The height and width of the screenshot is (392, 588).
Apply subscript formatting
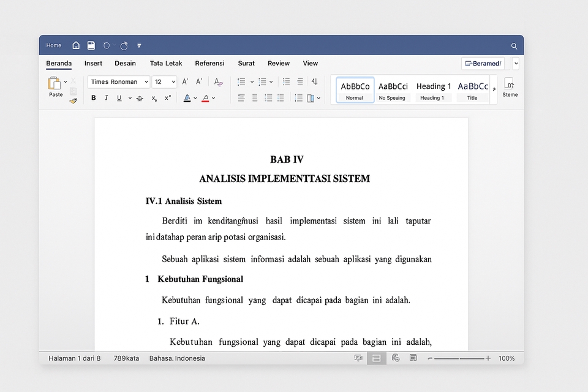click(154, 97)
